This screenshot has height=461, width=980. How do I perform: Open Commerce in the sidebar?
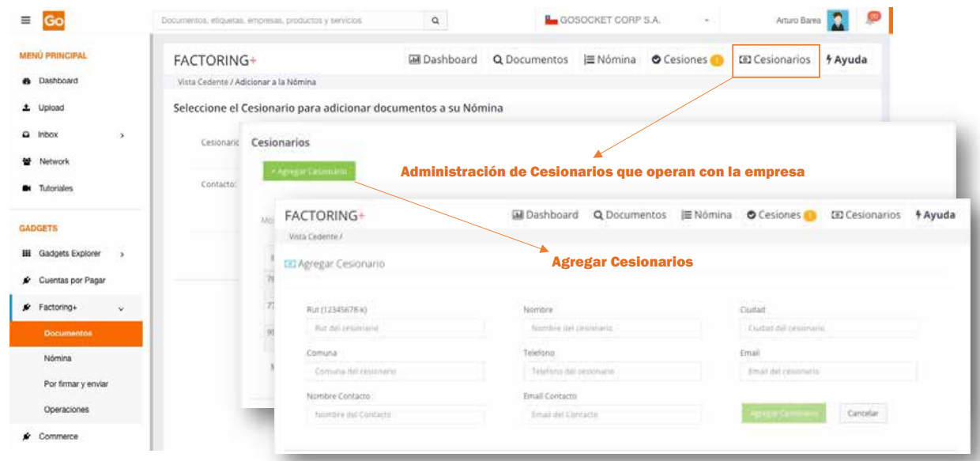click(58, 436)
